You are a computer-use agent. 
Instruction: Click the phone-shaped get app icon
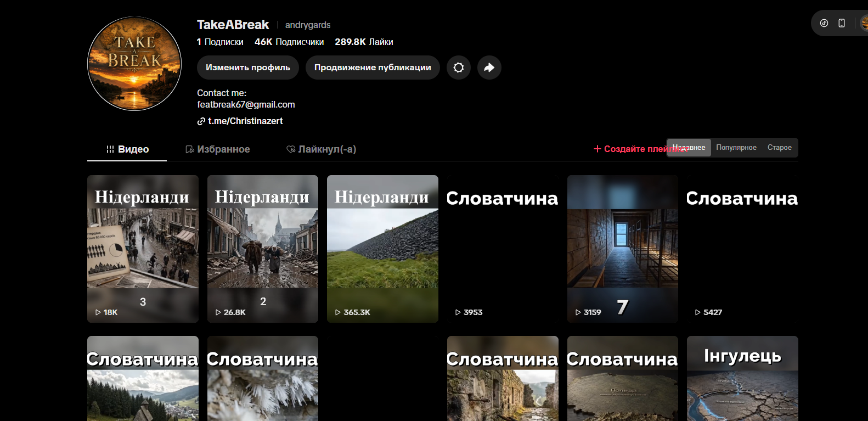pos(842,23)
